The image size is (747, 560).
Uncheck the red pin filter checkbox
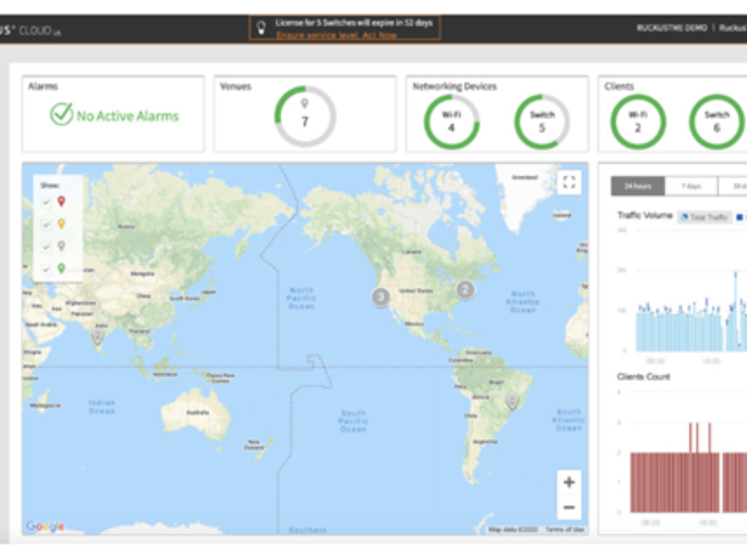(46, 202)
